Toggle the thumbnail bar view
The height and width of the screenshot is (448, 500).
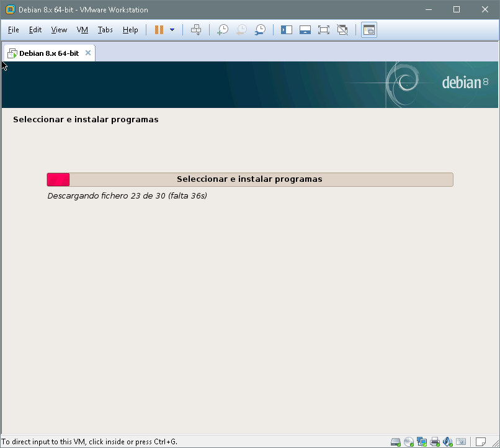point(305,30)
